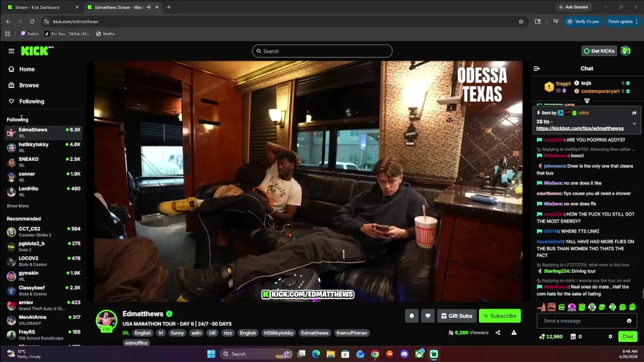The height and width of the screenshot is (362, 644).
Task: Open the emoji picker in message box
Action: tap(629, 321)
